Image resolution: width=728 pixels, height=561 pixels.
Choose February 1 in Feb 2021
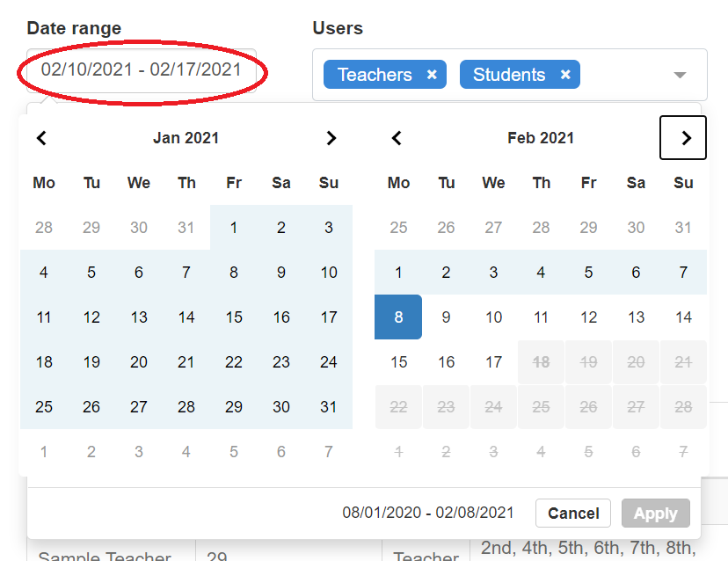tap(398, 272)
